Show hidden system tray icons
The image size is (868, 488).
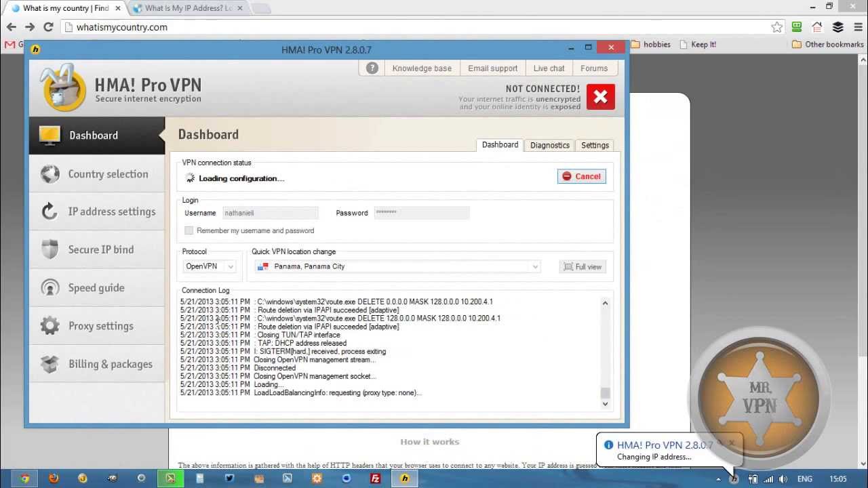point(718,479)
